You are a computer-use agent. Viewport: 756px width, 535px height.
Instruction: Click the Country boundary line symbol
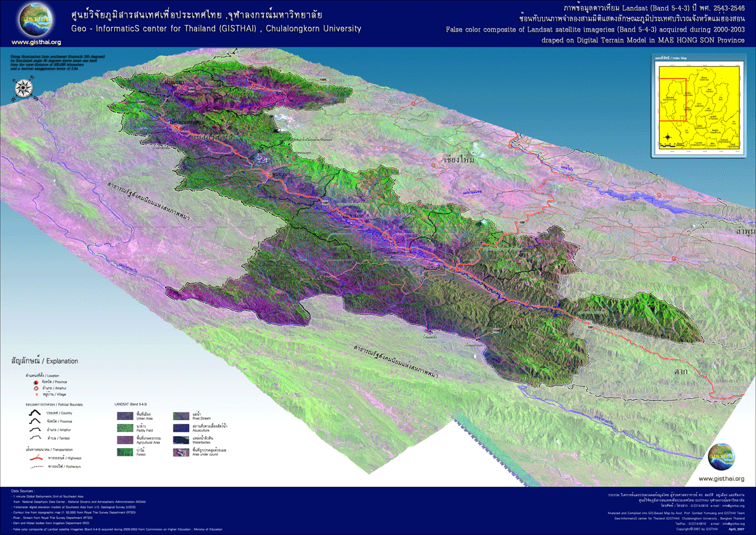tap(35, 413)
